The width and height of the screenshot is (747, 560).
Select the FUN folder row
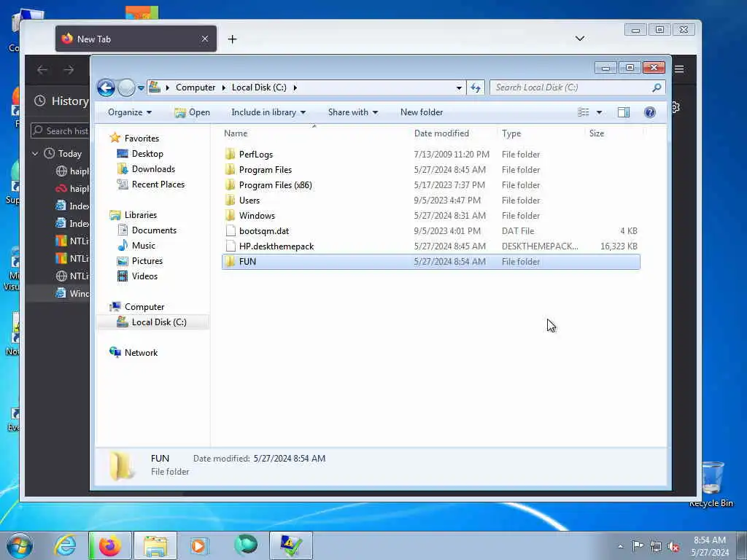[430, 262]
